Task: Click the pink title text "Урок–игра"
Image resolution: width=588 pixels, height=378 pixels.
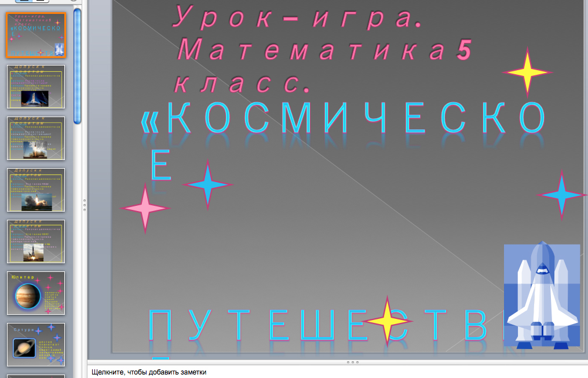Action: click(x=297, y=17)
